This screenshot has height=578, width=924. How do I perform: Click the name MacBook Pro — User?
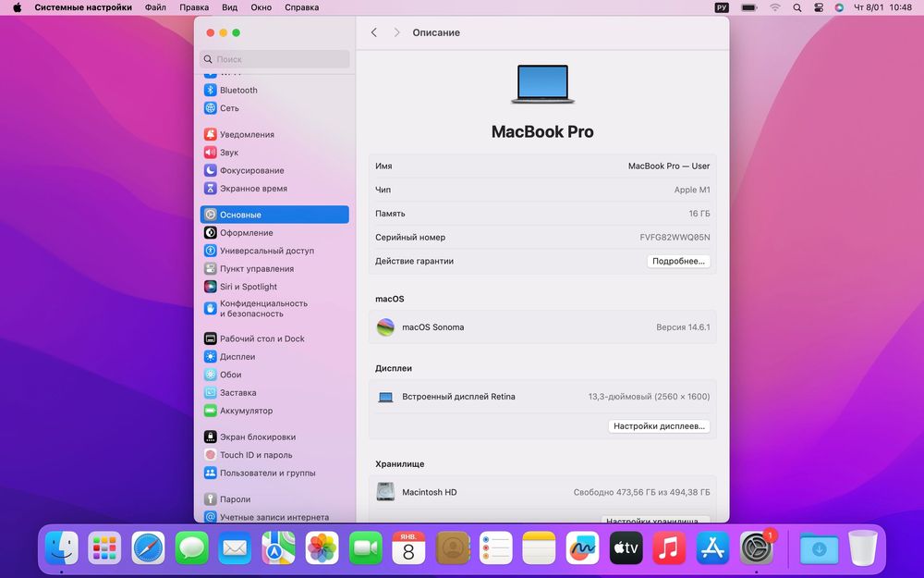click(669, 166)
